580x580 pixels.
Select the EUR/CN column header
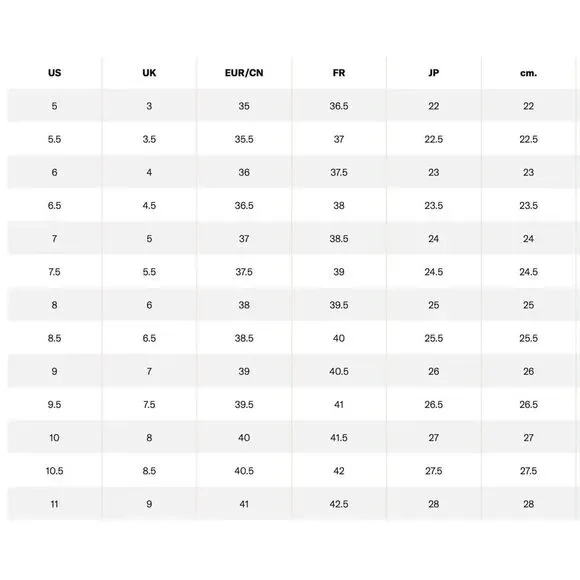click(244, 73)
